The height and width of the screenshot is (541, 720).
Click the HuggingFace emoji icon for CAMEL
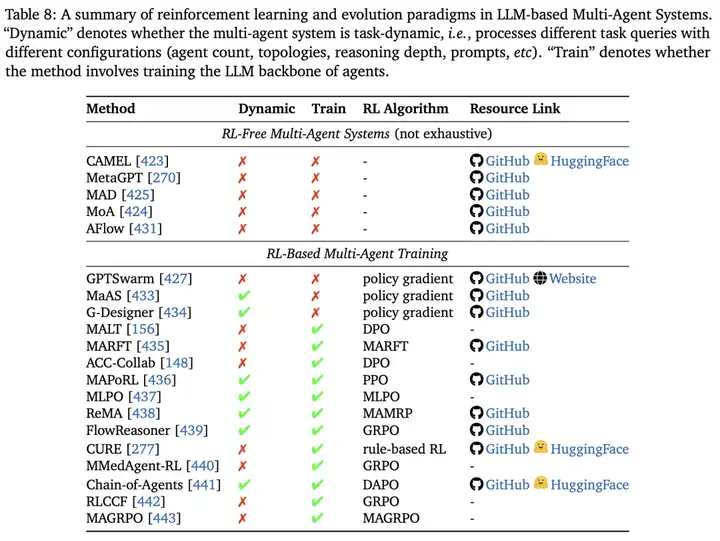pyautogui.click(x=541, y=159)
